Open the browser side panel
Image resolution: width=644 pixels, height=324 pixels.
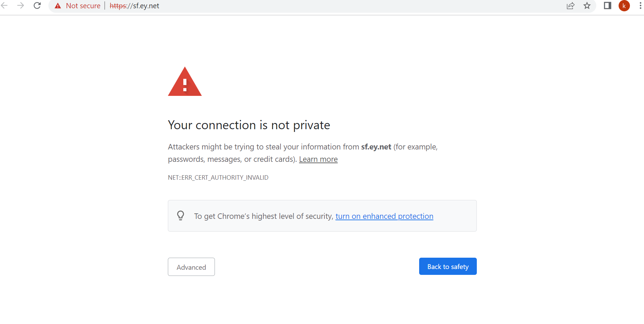[x=607, y=5]
